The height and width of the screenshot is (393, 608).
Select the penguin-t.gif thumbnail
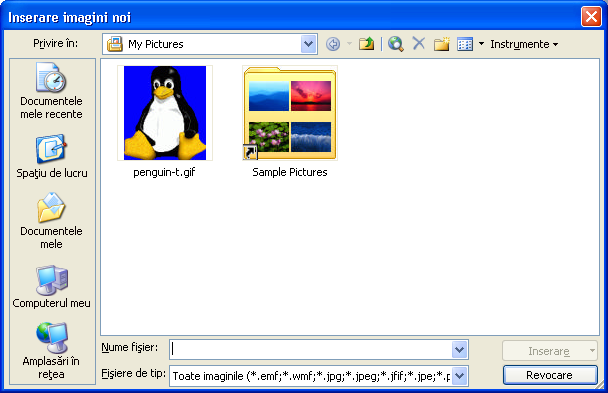point(165,113)
